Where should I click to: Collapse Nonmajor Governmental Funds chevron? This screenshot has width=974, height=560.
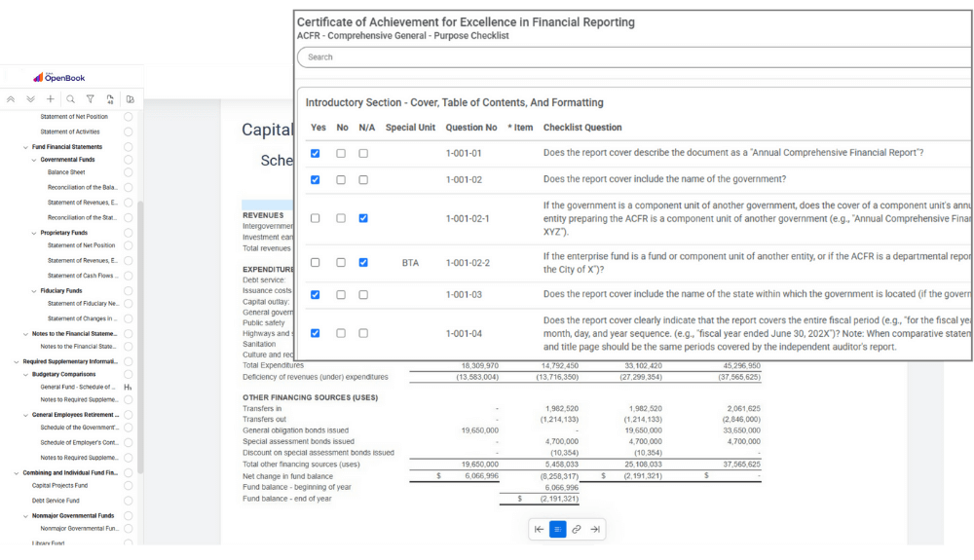click(25, 516)
